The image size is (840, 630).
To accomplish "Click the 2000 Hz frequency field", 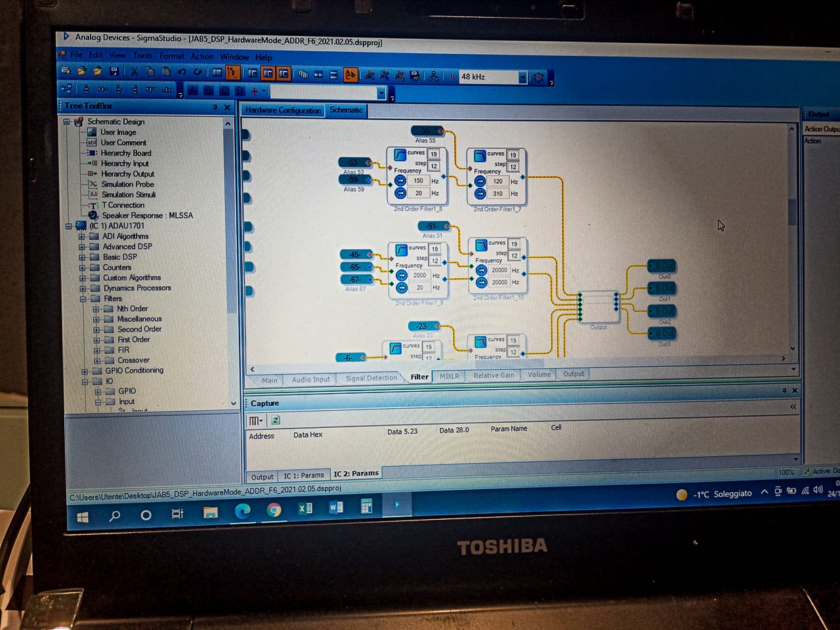I will [419, 276].
